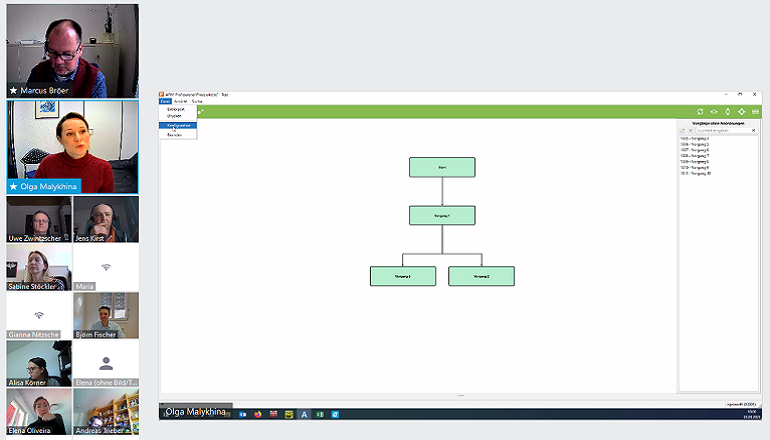This screenshot has height=440, width=770.
Task: Toggle the side panel with hamburger icon
Action: click(x=754, y=111)
